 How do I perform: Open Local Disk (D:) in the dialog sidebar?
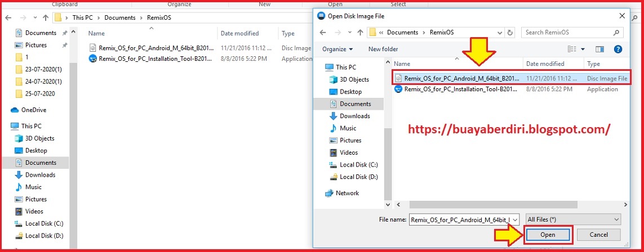[x=354, y=177]
